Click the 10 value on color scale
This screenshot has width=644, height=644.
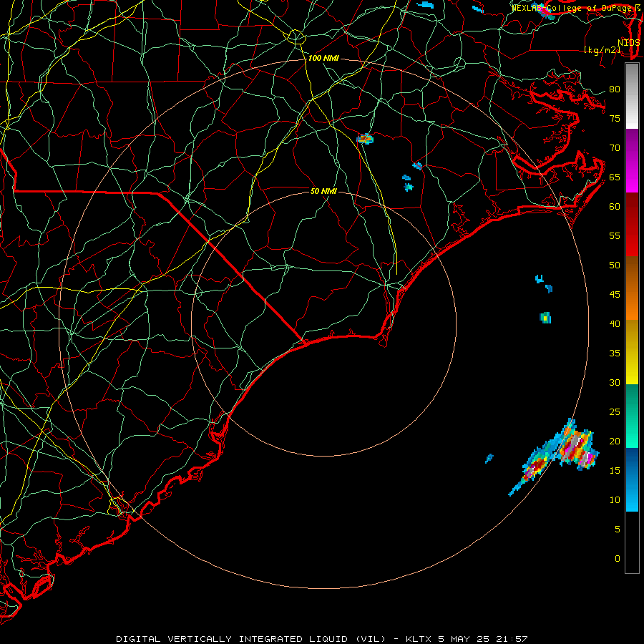[x=615, y=500]
